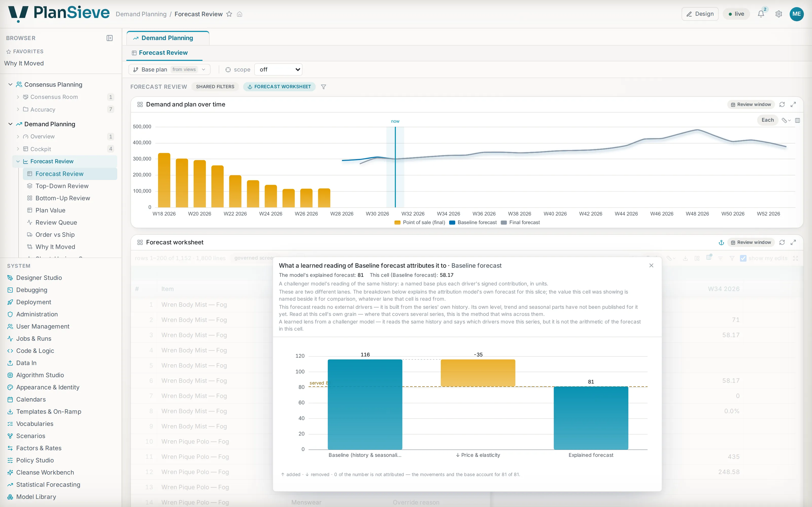
Task: Click the anchor icon in Forecast worksheet header
Action: (721, 242)
